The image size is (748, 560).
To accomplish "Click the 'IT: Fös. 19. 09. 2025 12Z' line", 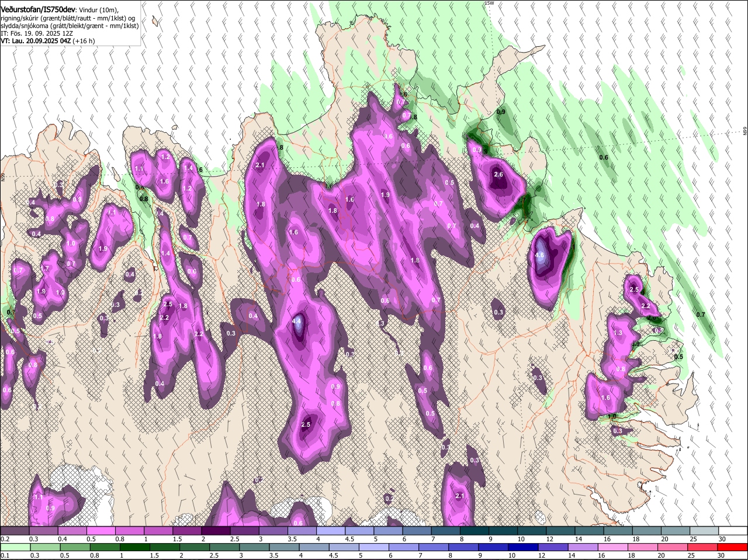I will (x=37, y=34).
